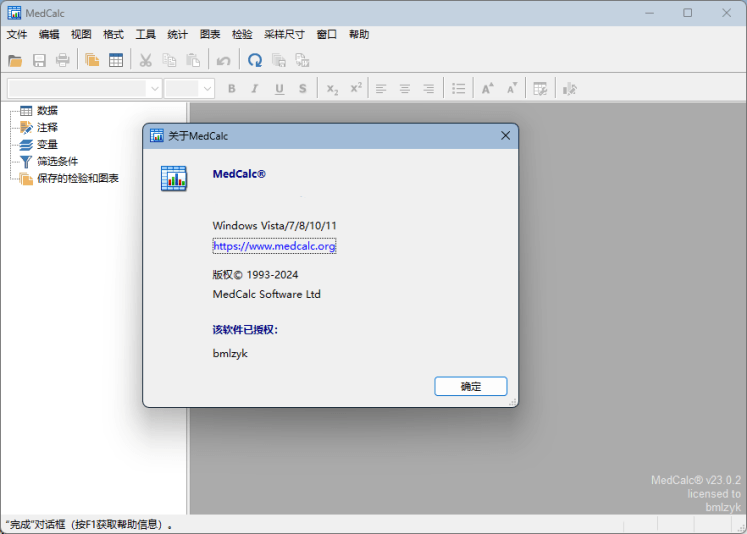Click the Undo arrow icon

(223, 60)
